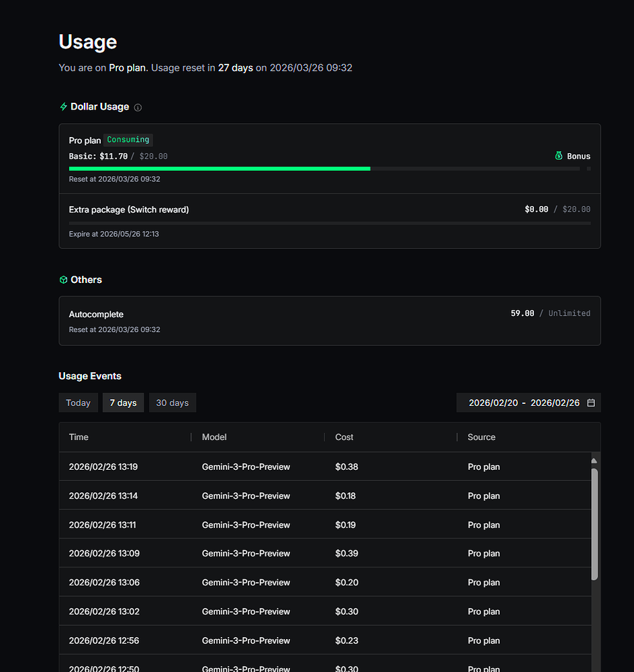Viewport: 634px width, 672px height.
Task: Click the lightning bolt Dollar Usage icon
Action: (63, 107)
